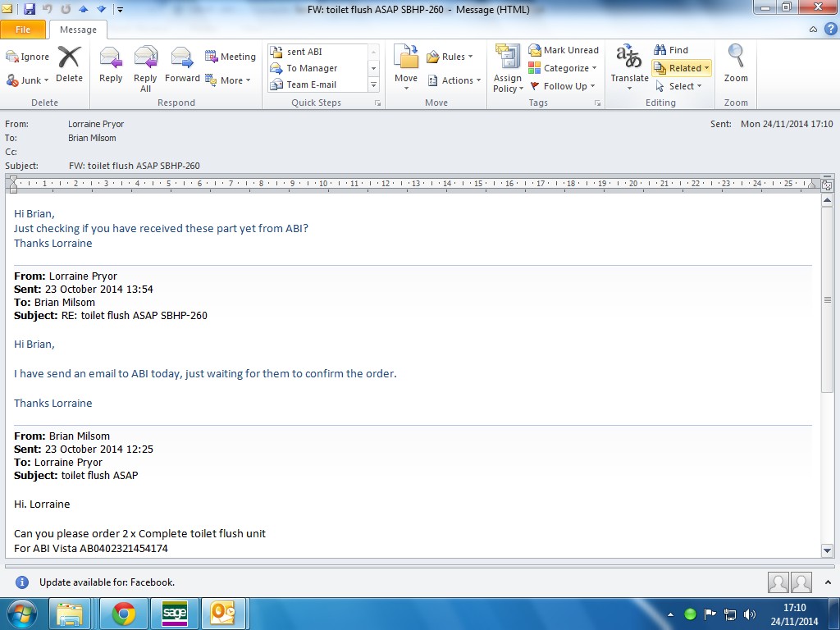Image resolution: width=840 pixels, height=630 pixels.
Task: Open the Junk dropdown
Action: pyautogui.click(x=27, y=80)
